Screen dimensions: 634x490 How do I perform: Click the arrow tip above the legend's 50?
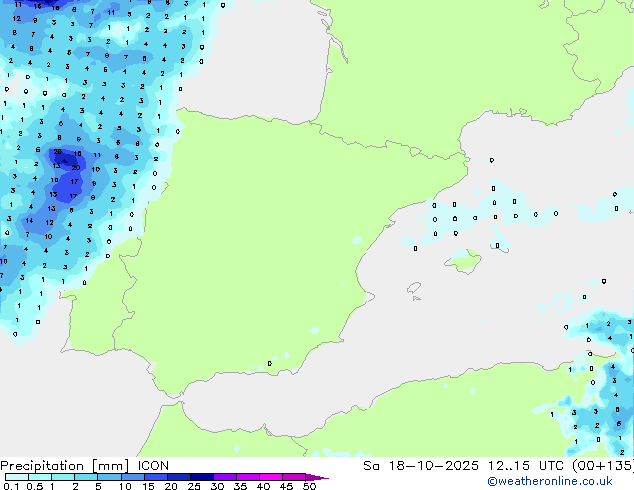pos(317,477)
